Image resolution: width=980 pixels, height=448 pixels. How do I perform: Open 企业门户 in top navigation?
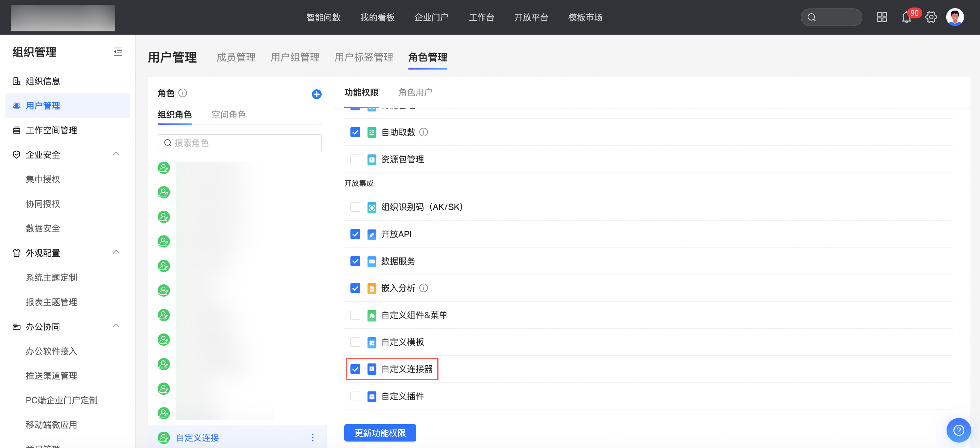[x=431, y=17]
